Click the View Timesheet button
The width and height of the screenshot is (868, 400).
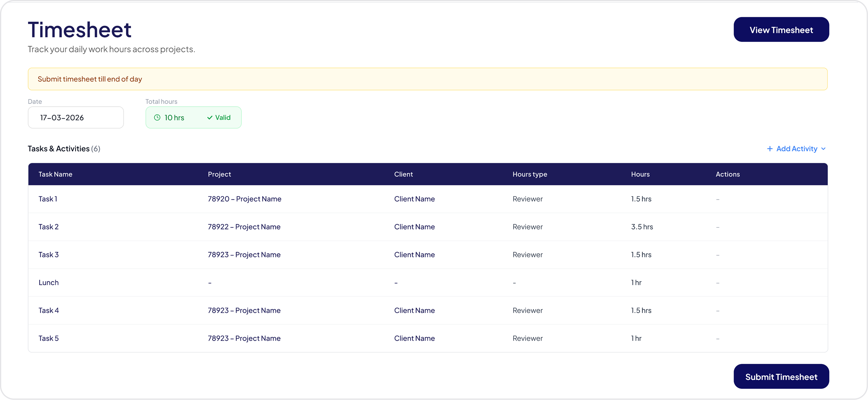[781, 29]
